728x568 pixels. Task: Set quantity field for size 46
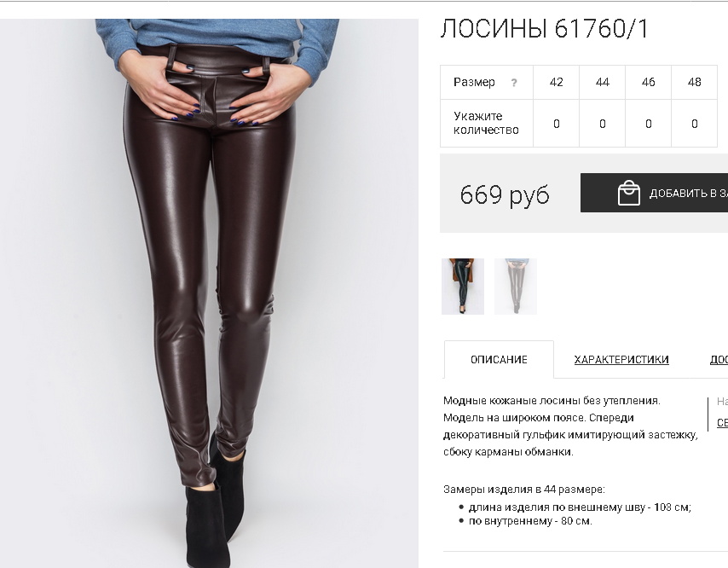tap(648, 124)
